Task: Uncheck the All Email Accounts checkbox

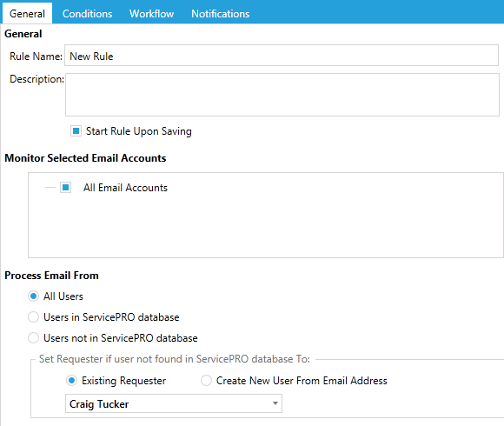Action: [x=65, y=188]
